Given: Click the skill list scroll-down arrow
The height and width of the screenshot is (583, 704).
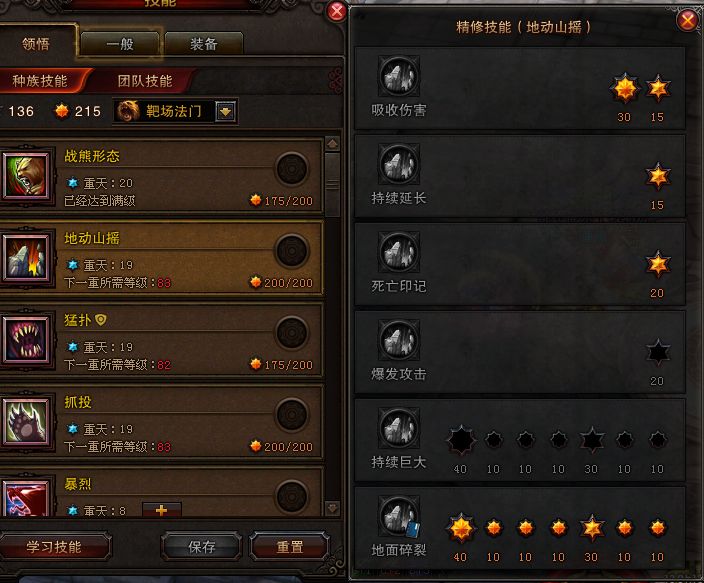Looking at the screenshot, I should click(x=332, y=508).
